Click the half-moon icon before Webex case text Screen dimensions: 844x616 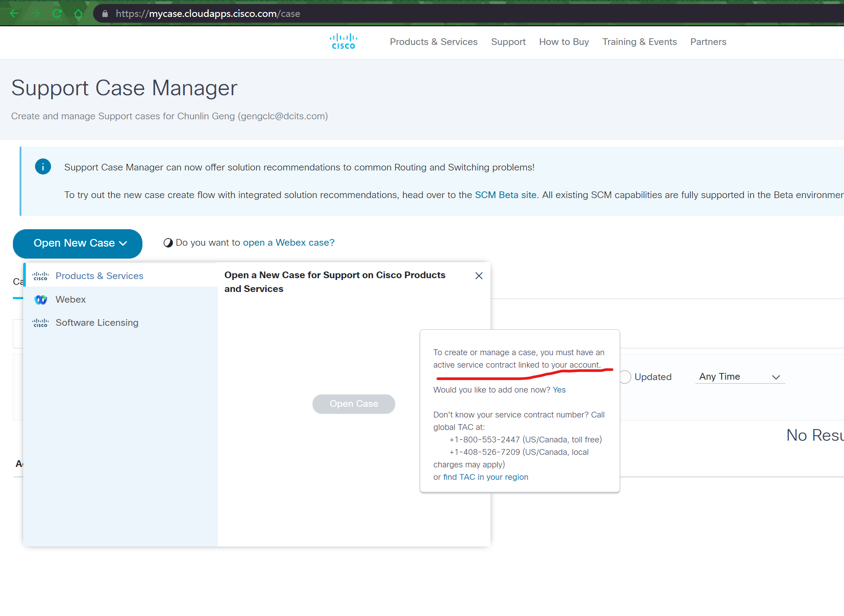pos(167,243)
